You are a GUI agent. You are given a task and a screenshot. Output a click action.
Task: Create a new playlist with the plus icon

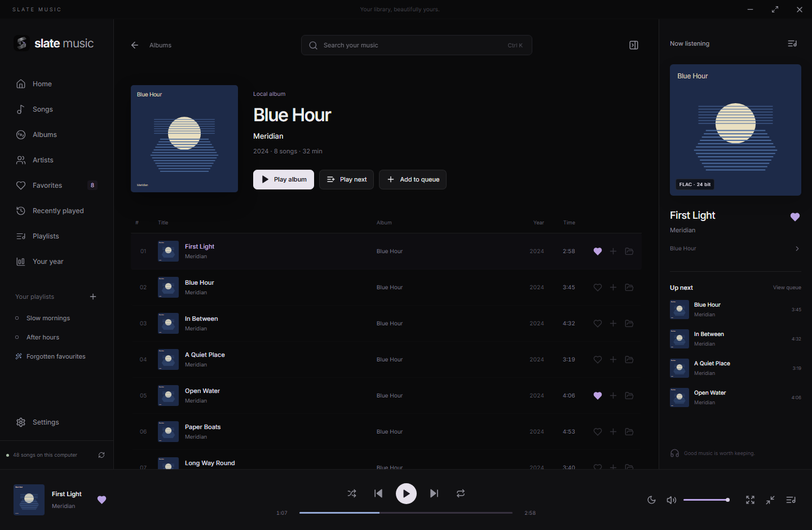[x=93, y=297]
